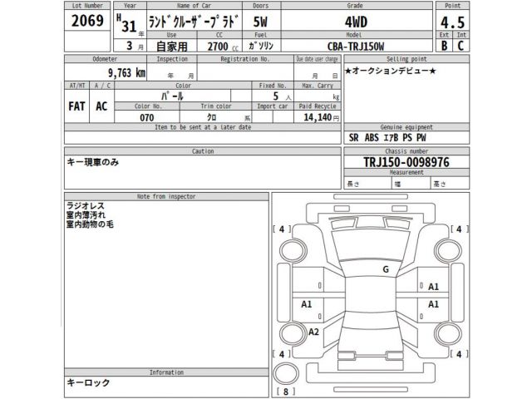This screenshot has width=532, height=399.
Task: Click エアB in genuine equipment
Action: pos(391,138)
